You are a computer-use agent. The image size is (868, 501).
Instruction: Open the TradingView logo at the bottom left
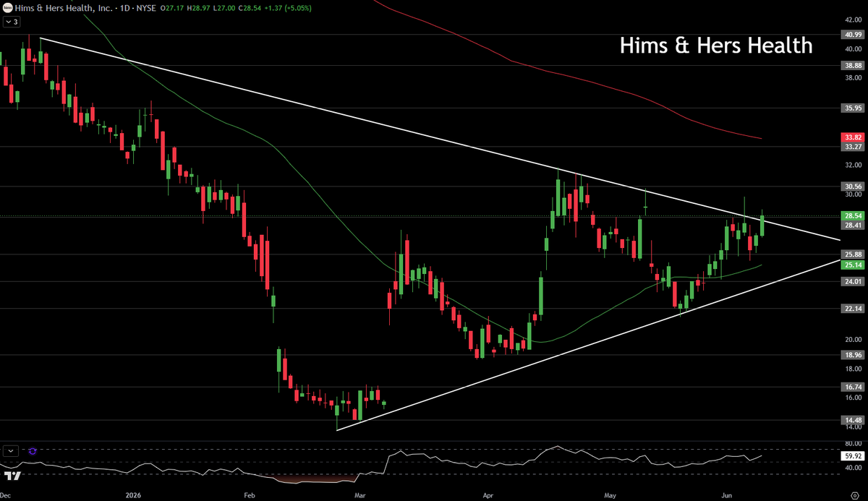12,476
